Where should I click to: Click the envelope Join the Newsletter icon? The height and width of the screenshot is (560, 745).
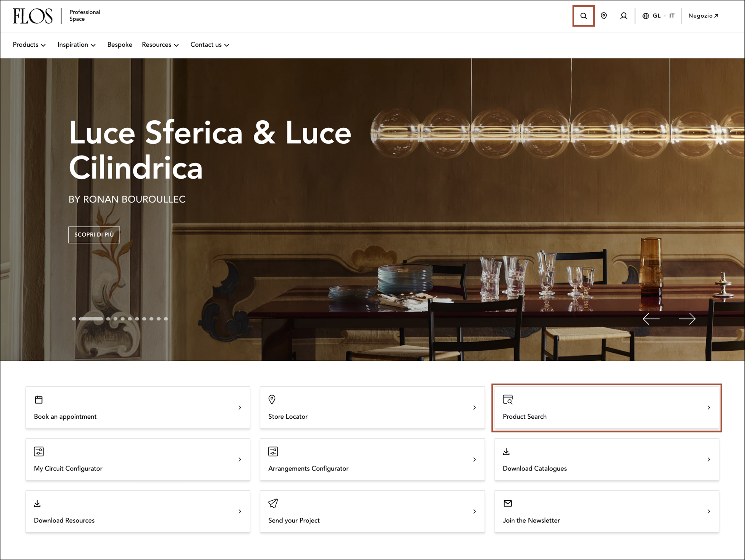[x=508, y=503]
